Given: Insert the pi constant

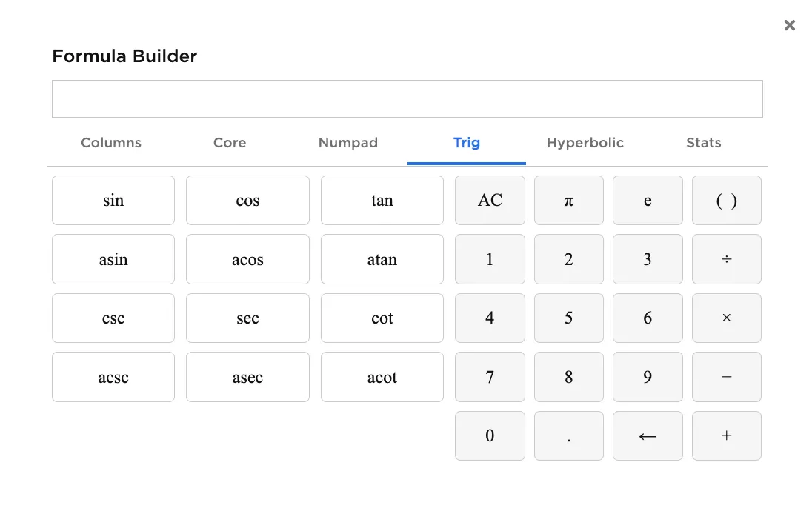Looking at the screenshot, I should (568, 201).
